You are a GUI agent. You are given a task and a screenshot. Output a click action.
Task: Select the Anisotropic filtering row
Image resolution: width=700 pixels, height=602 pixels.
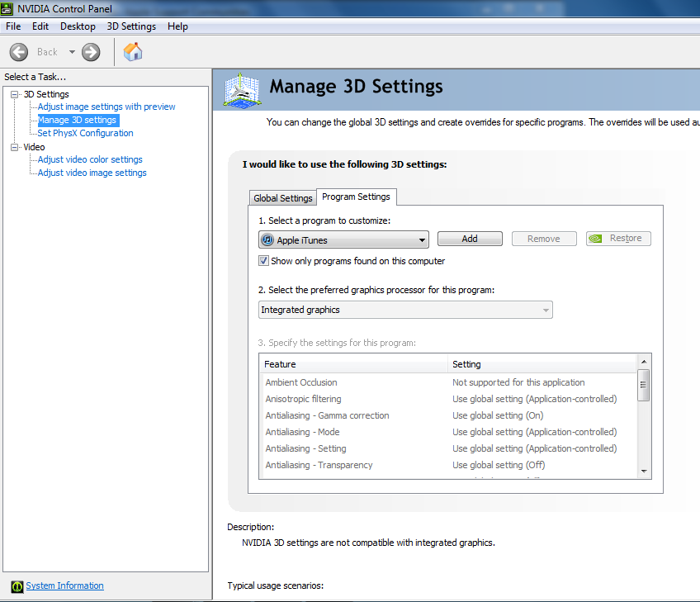[x=448, y=399]
